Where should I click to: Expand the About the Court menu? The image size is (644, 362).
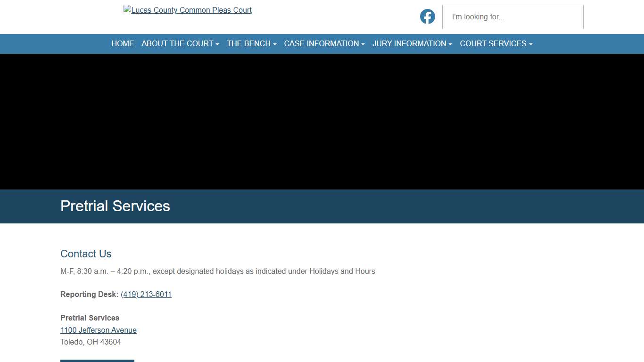(177, 43)
